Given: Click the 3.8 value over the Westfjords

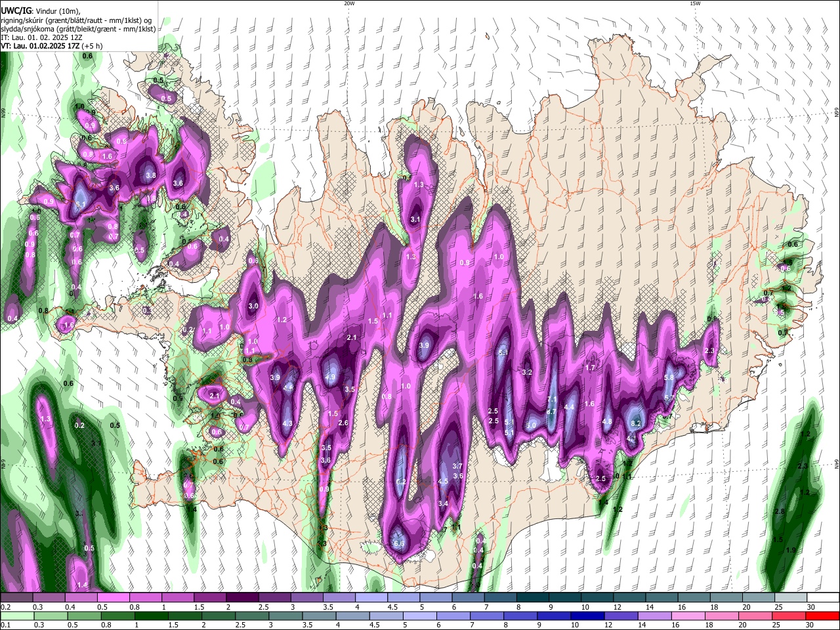Looking at the screenshot, I should pyautogui.click(x=150, y=175).
